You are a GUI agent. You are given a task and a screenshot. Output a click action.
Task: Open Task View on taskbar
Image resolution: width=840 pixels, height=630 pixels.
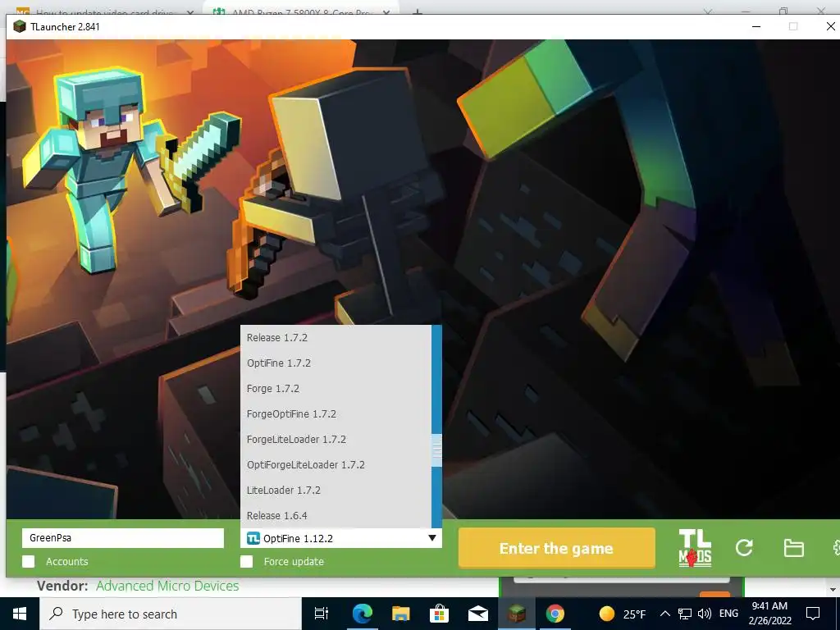[x=322, y=614]
